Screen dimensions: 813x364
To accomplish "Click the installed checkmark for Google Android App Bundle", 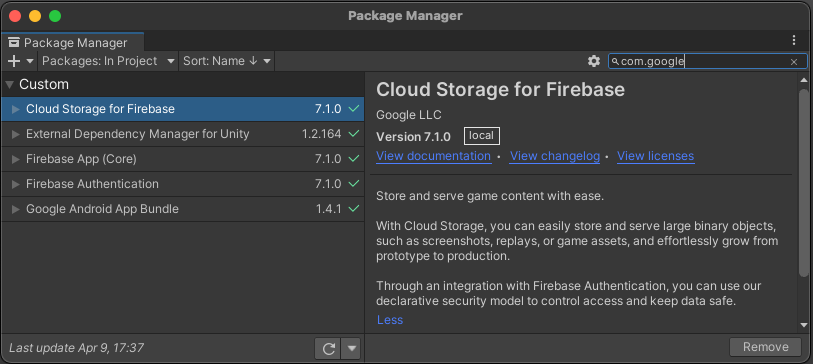I will point(354,208).
